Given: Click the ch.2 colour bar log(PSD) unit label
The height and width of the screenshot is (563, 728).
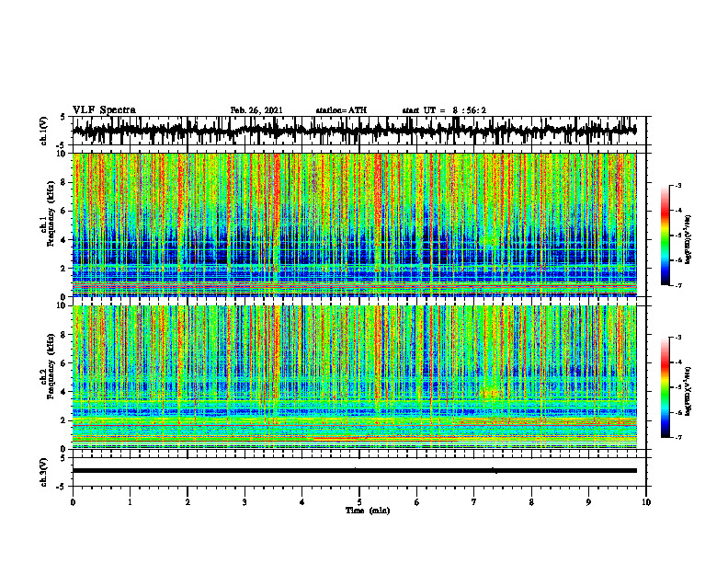Looking at the screenshot, I should [688, 390].
